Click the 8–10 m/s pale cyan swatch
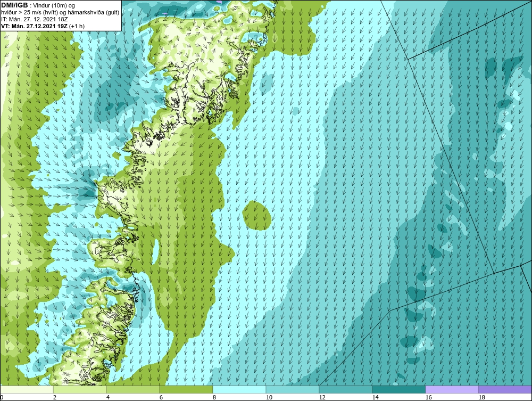 239,389
